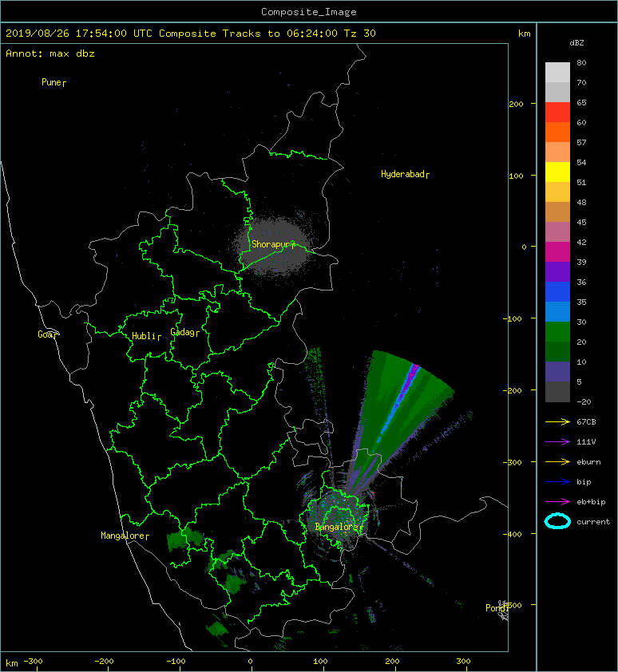Pick the dark green 20–10 dBZ swatch
This screenshot has height=672, width=618.
pyautogui.click(x=557, y=352)
